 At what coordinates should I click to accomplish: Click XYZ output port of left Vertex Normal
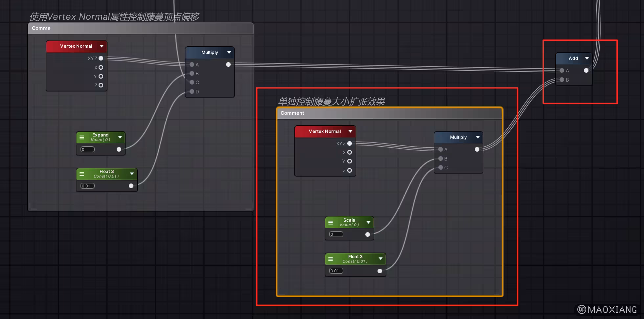(101, 58)
